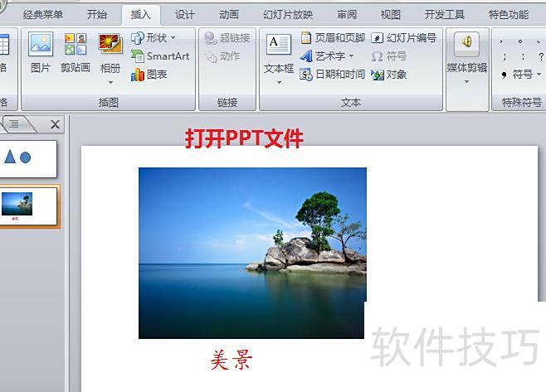The image size is (546, 392).
Task: Insert 日期和时间 date and time
Action: pyautogui.click(x=332, y=75)
